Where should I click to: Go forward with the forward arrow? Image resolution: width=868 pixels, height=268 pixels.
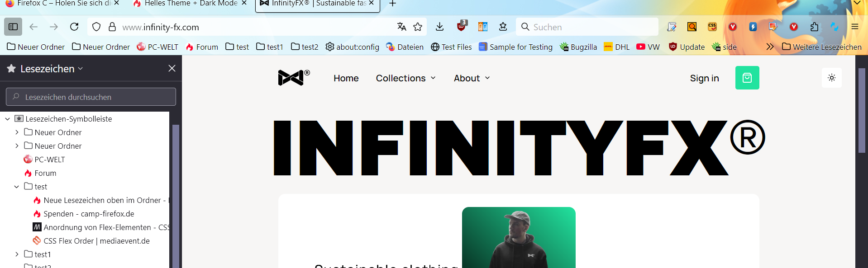54,27
